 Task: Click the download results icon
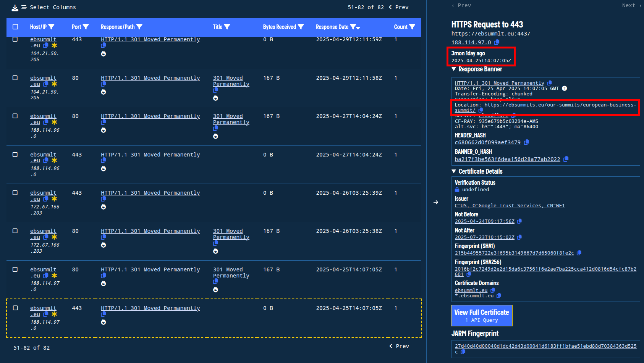[15, 8]
